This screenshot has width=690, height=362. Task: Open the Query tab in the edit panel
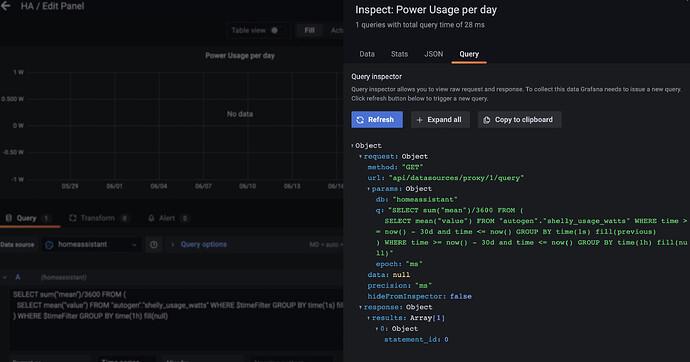pyautogui.click(x=29, y=218)
